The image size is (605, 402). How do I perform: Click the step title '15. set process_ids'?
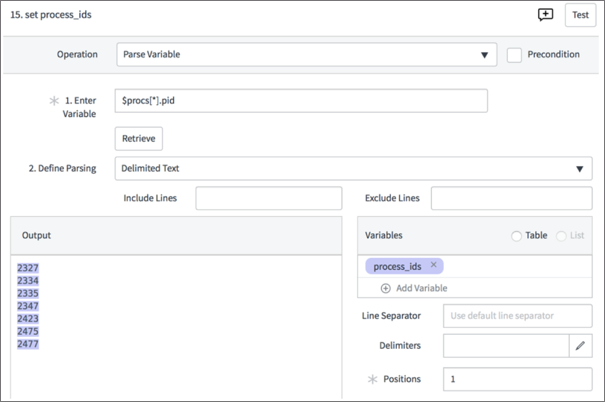coord(51,15)
